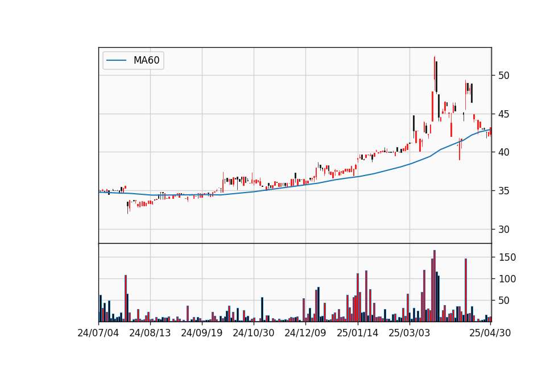Image resolution: width=546 pixels, height=392 pixels.
Task: Click the 24/09/19 date label
Action: coord(201,333)
